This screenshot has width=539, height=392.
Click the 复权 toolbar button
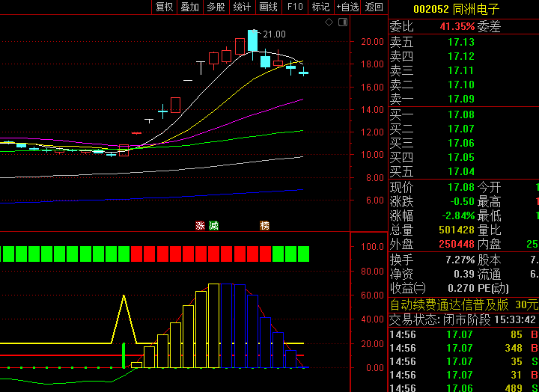[164, 7]
